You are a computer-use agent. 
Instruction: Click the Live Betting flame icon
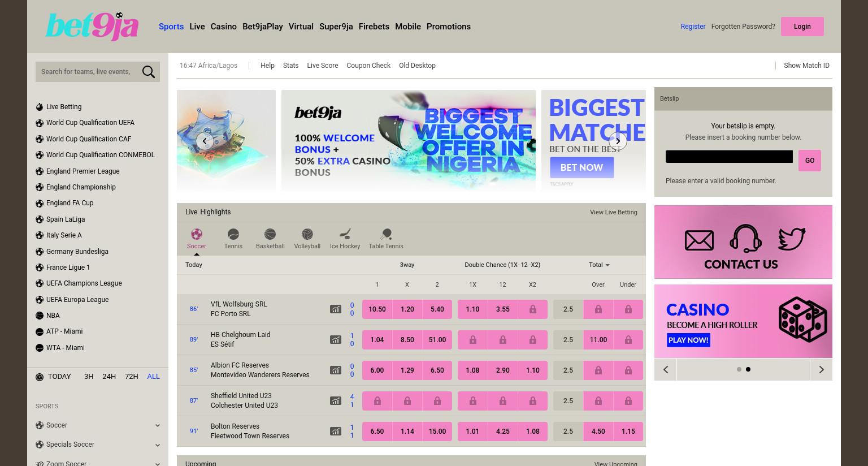point(40,107)
